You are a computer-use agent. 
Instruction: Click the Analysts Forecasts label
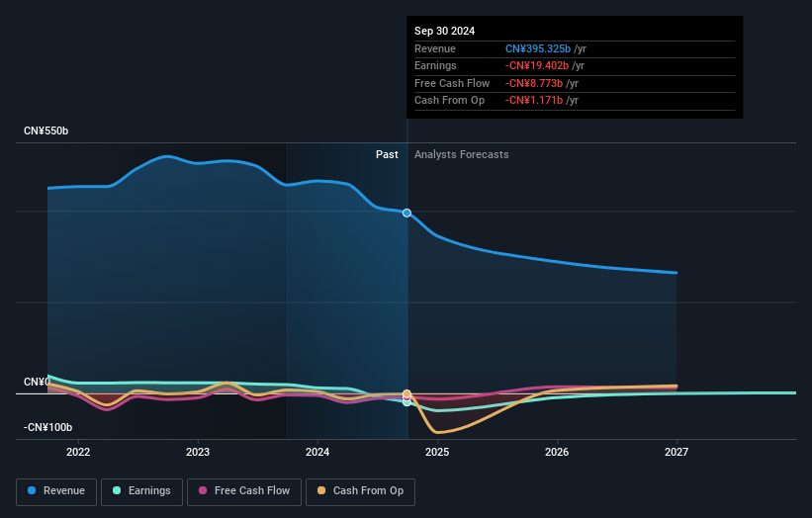pyautogui.click(x=462, y=155)
